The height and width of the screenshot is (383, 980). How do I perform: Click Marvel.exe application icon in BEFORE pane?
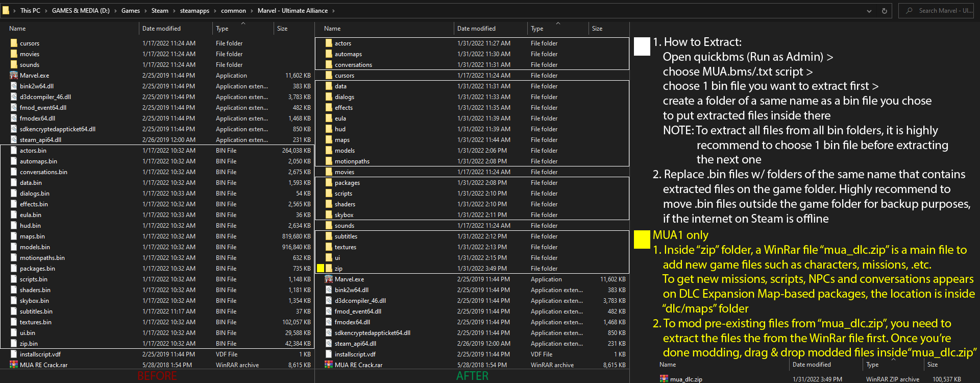14,76
